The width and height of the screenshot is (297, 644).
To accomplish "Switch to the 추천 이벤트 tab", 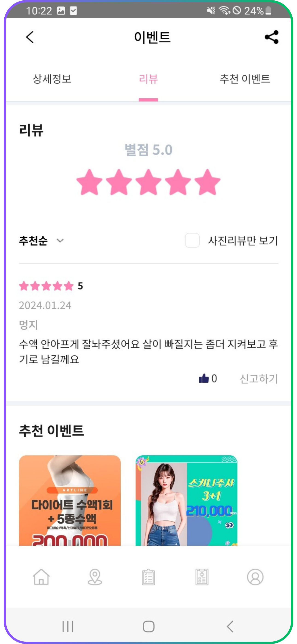I will point(245,79).
